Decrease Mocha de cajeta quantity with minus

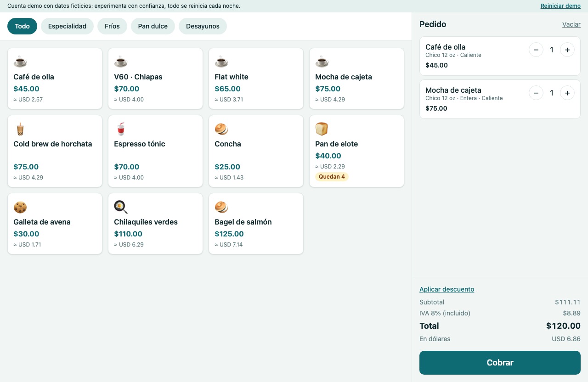(x=536, y=93)
